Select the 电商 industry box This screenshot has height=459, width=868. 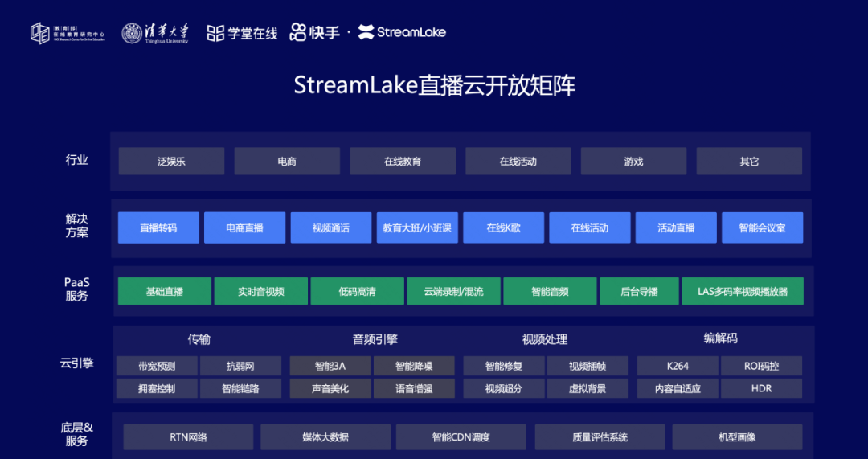point(287,162)
